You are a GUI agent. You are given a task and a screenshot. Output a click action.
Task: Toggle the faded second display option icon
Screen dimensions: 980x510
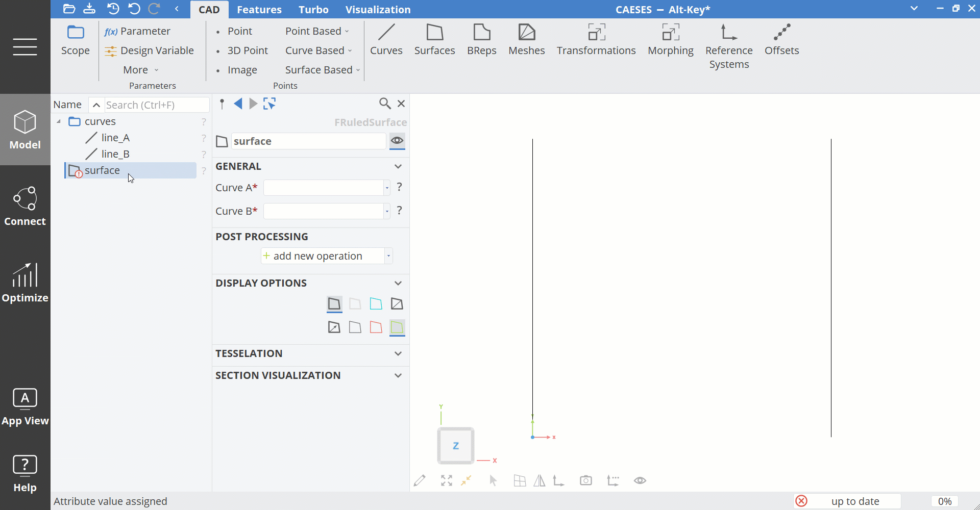coord(355,304)
